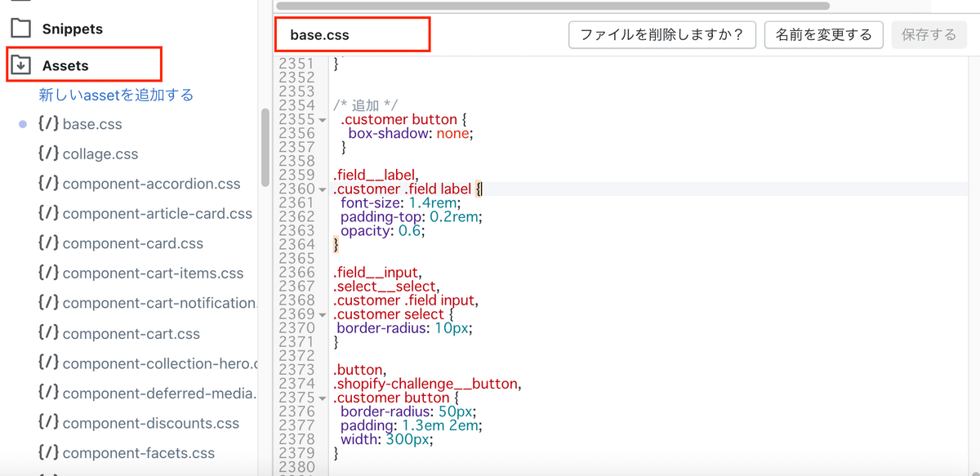The height and width of the screenshot is (476, 980).
Task: Click the .shopify-challenge__button selector line
Action: tap(427, 383)
